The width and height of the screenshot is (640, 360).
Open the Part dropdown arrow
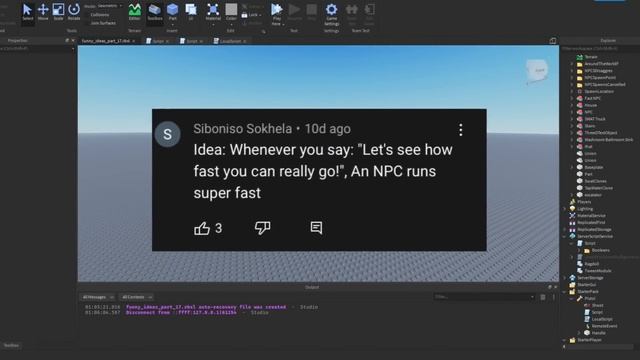(x=173, y=25)
